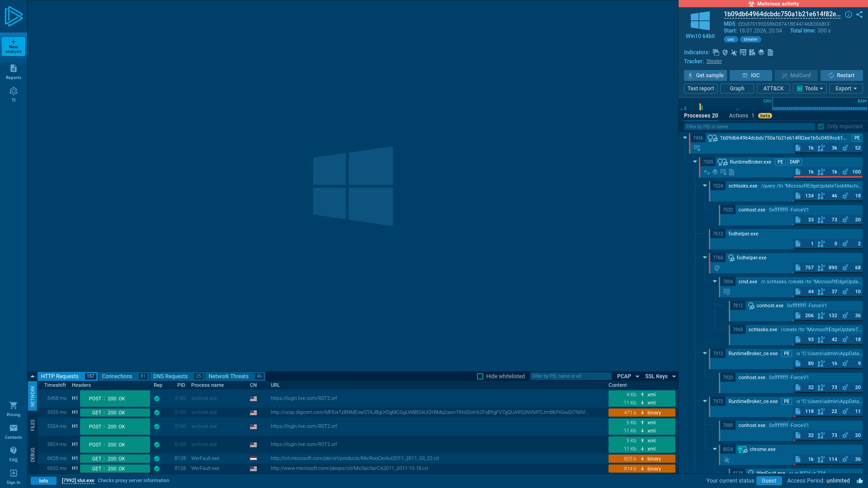
Task: Enable the Hide whitelisted checkbox
Action: pyautogui.click(x=480, y=376)
